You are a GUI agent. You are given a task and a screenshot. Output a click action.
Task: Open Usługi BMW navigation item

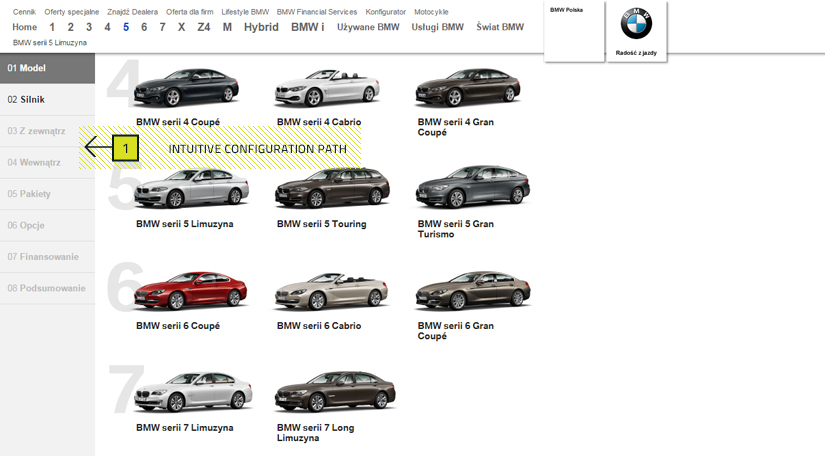pyautogui.click(x=438, y=27)
